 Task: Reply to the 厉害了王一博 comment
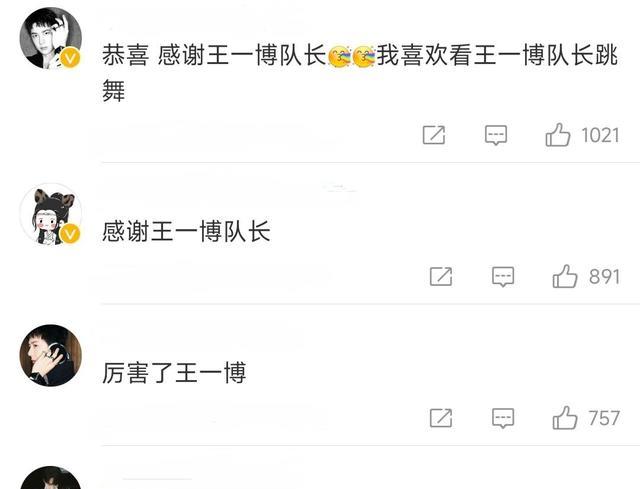click(x=503, y=418)
